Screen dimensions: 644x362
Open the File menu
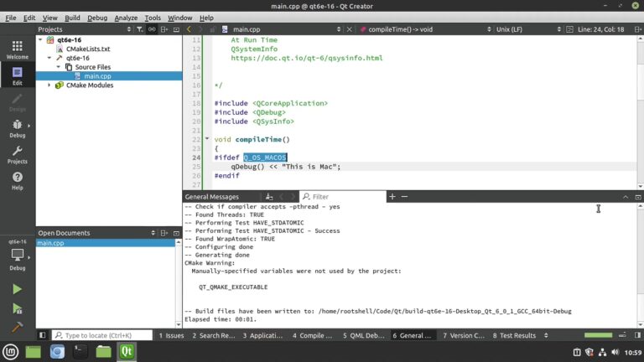(x=11, y=18)
